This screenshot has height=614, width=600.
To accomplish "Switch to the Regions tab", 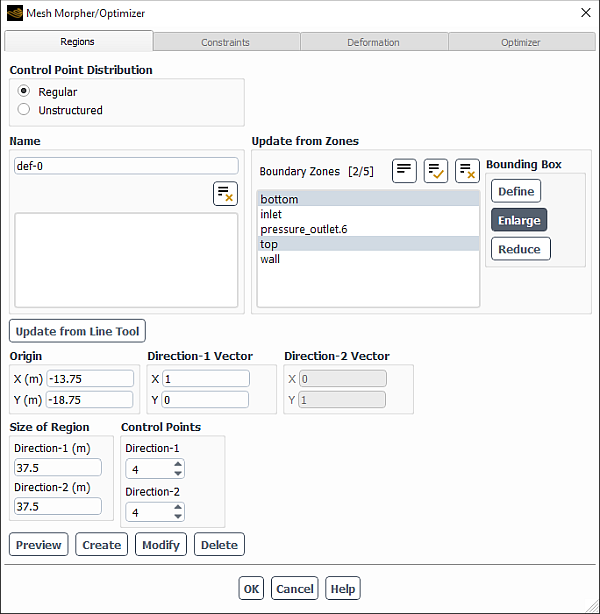I will [78, 42].
